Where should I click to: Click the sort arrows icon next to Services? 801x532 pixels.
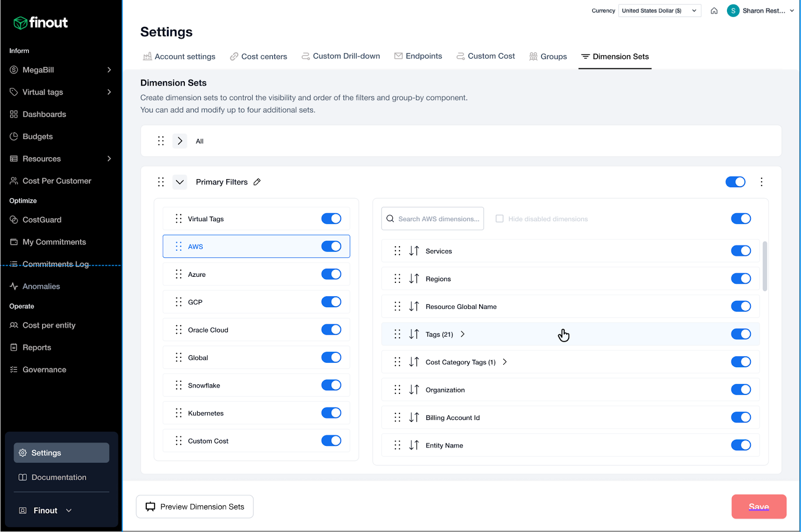point(414,251)
